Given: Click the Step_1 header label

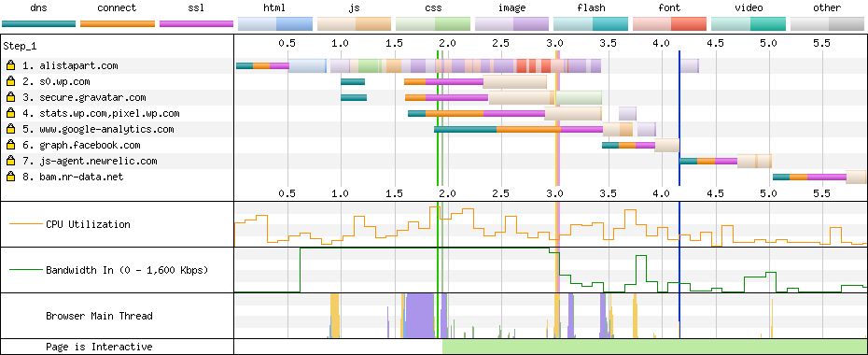Looking at the screenshot, I should [x=21, y=46].
